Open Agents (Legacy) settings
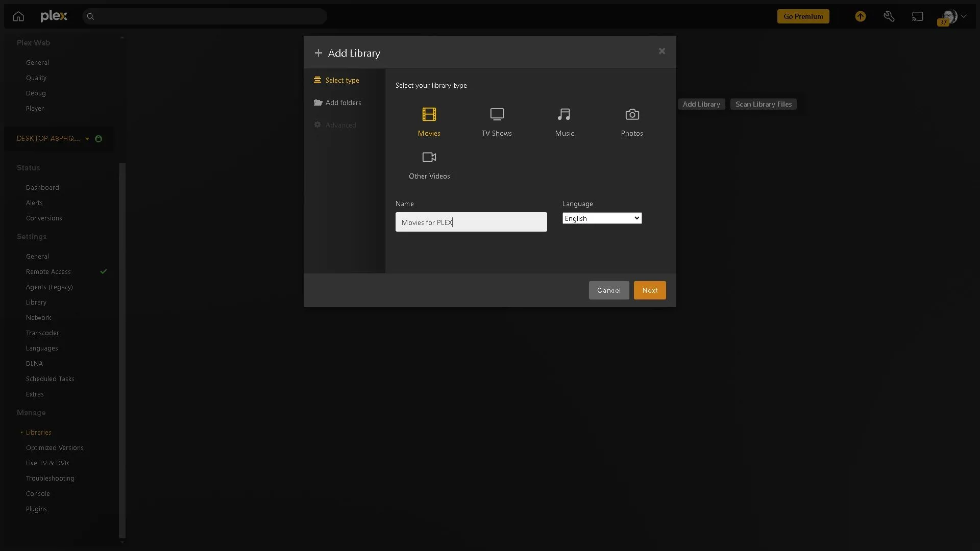980x551 pixels. click(x=50, y=287)
